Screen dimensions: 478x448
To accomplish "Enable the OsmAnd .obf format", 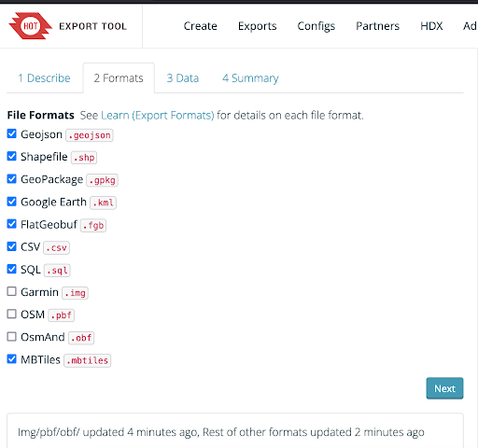I will [x=11, y=337].
